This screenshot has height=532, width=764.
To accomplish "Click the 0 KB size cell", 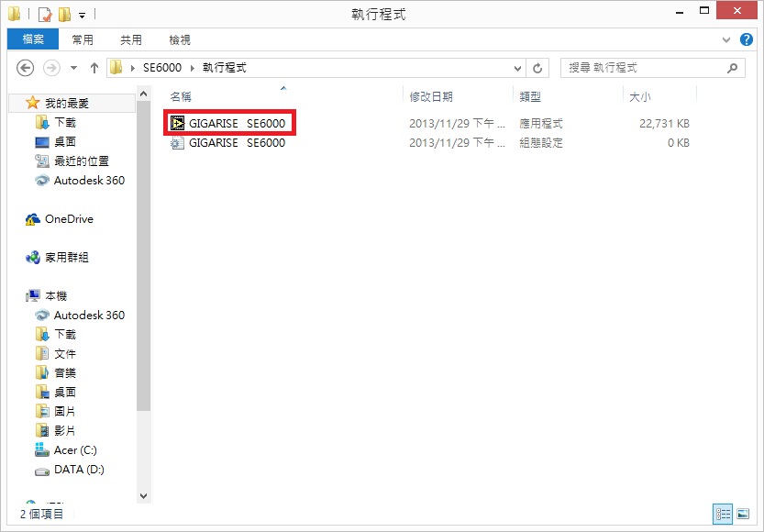I will pos(679,143).
